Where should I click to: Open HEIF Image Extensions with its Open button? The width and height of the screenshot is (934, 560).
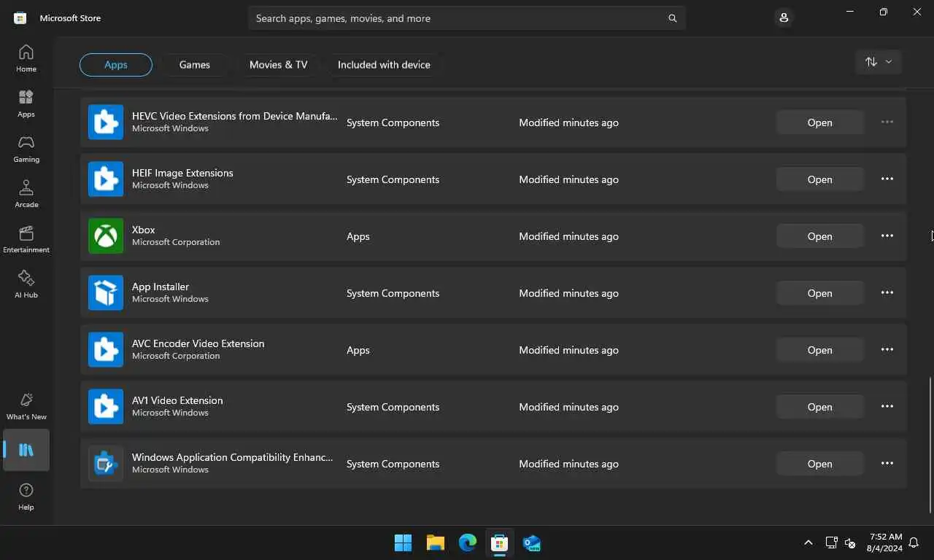[x=820, y=179]
